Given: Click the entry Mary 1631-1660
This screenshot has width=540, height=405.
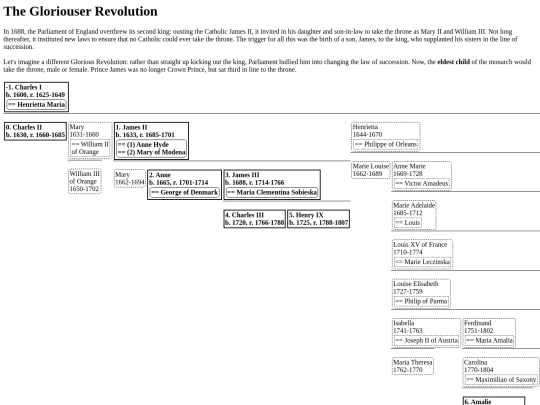Looking at the screenshot, I should pyautogui.click(x=90, y=140).
